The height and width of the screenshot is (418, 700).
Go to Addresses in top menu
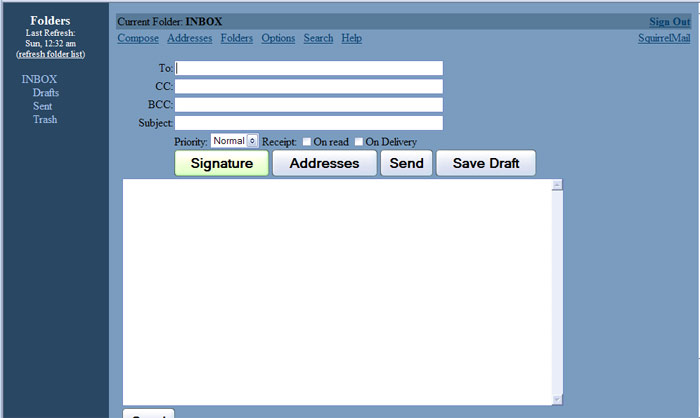(189, 38)
